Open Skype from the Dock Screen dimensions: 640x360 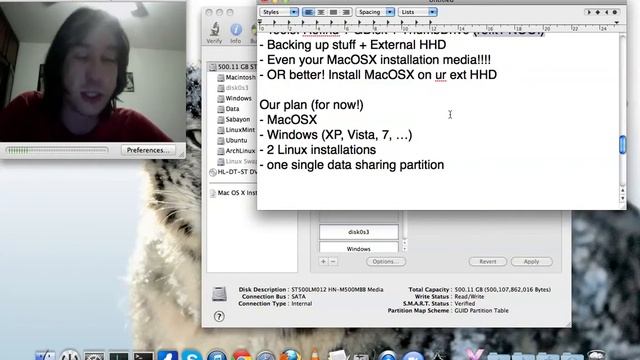(192, 354)
